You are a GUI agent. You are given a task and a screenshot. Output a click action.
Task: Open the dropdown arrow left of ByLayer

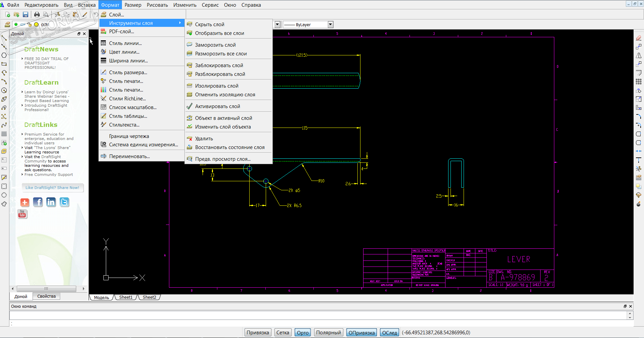pos(277,25)
